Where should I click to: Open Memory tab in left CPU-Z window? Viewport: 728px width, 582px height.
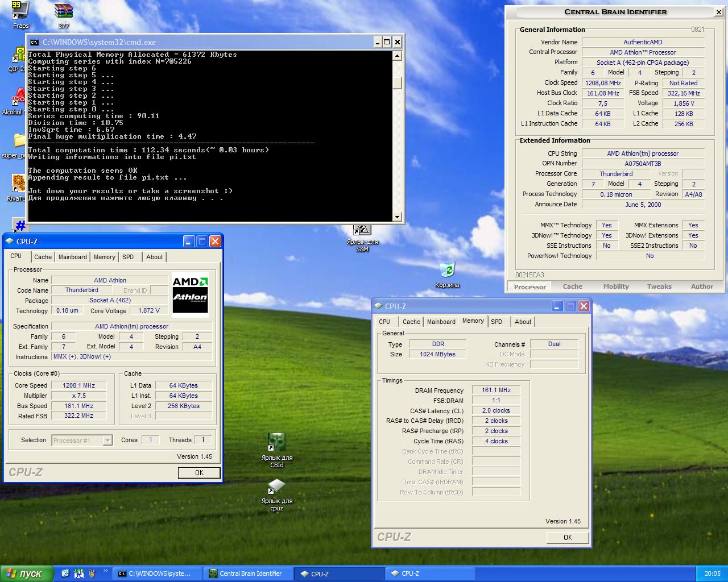click(x=105, y=257)
